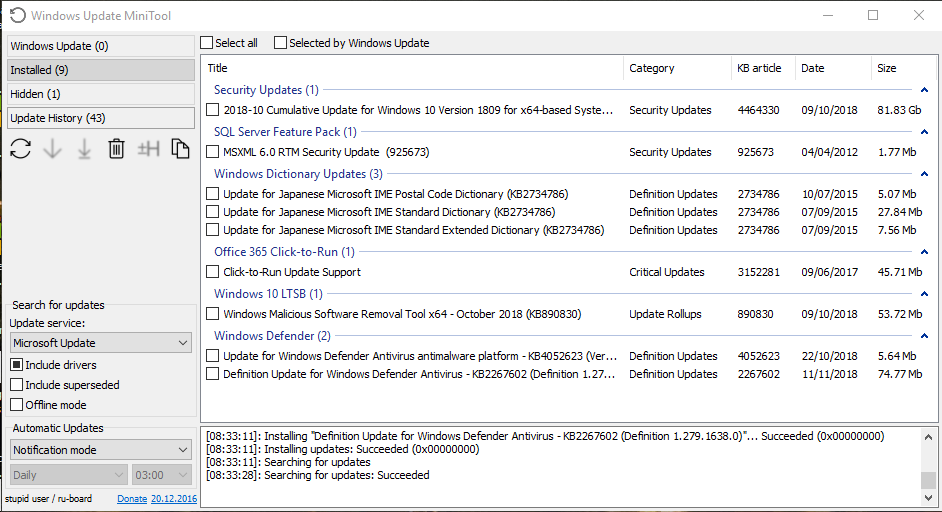Collapse the Windows Defender group arrow
942x512 pixels.
point(925,336)
